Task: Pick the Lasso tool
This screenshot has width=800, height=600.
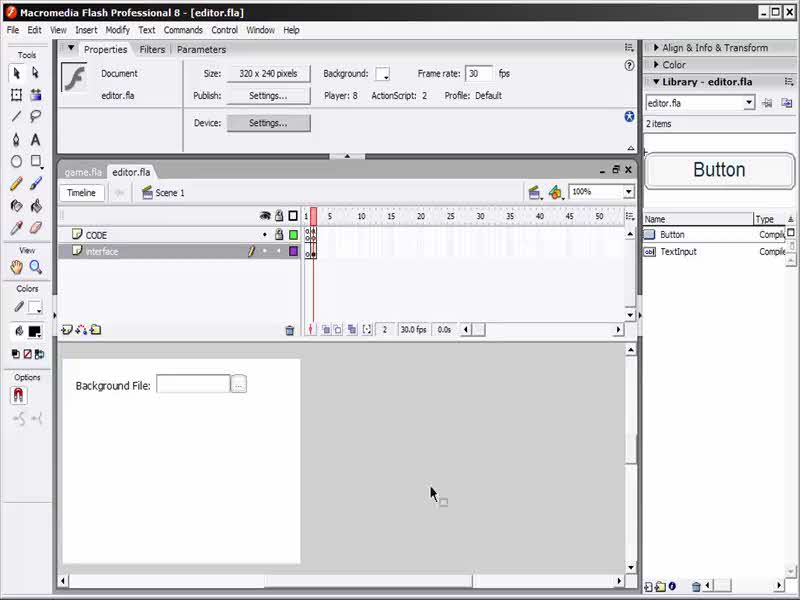Action: pos(36,117)
